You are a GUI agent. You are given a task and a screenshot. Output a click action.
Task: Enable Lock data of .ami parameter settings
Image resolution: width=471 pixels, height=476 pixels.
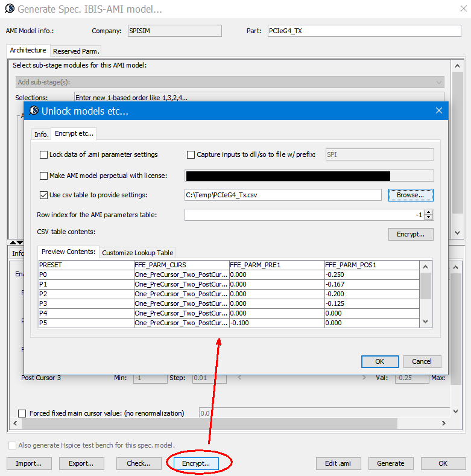pyautogui.click(x=43, y=154)
